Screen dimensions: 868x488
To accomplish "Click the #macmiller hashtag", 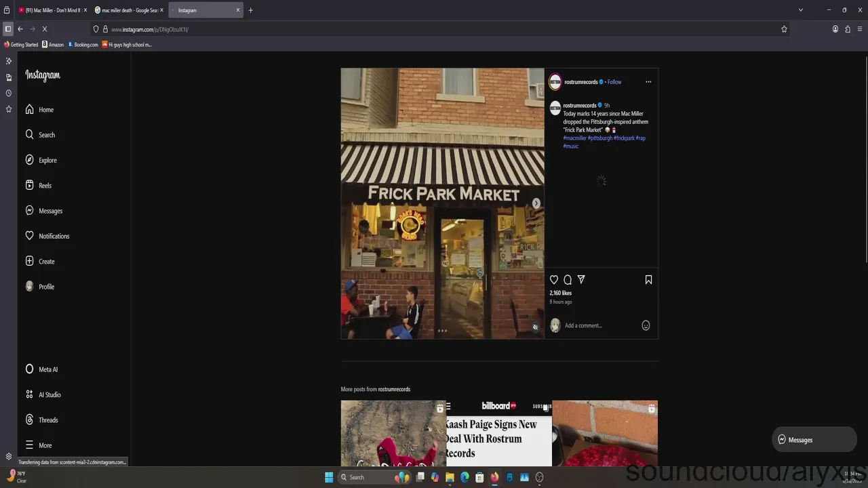I will (575, 138).
